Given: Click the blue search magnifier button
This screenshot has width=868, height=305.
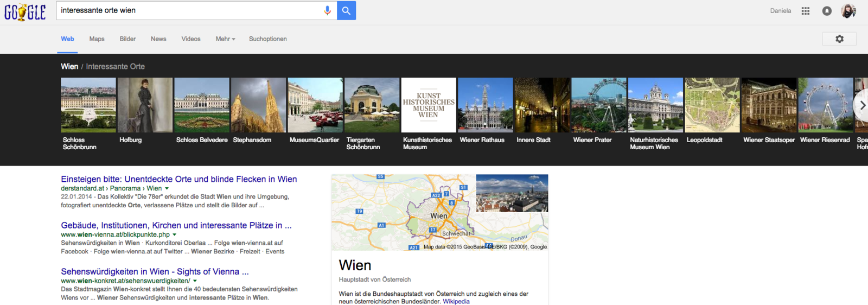Looking at the screenshot, I should pyautogui.click(x=346, y=10).
